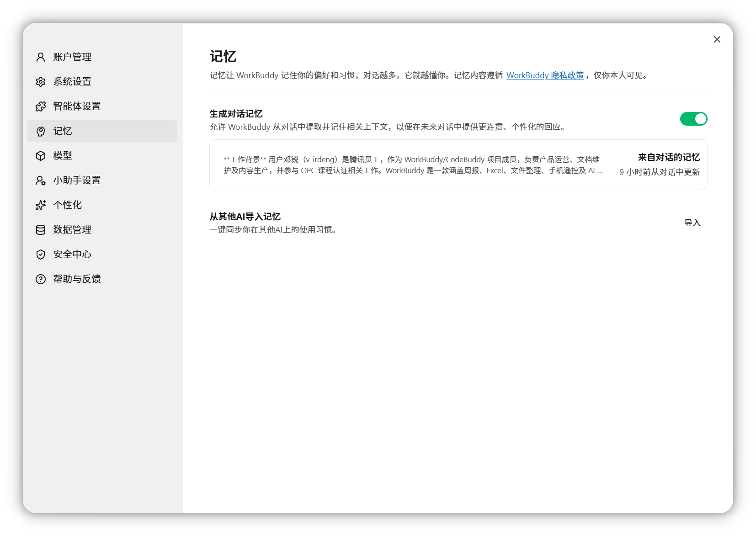Click the 生成对话记忆 section title

[x=236, y=114]
